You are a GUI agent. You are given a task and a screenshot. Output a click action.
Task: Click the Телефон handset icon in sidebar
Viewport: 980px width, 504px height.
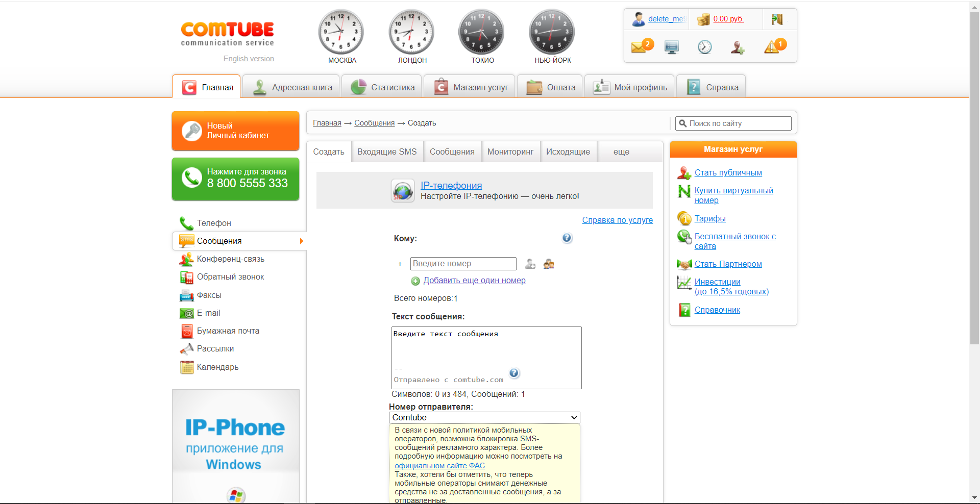click(186, 223)
